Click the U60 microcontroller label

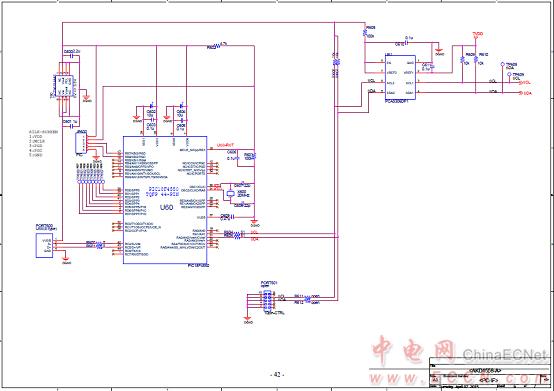166,208
